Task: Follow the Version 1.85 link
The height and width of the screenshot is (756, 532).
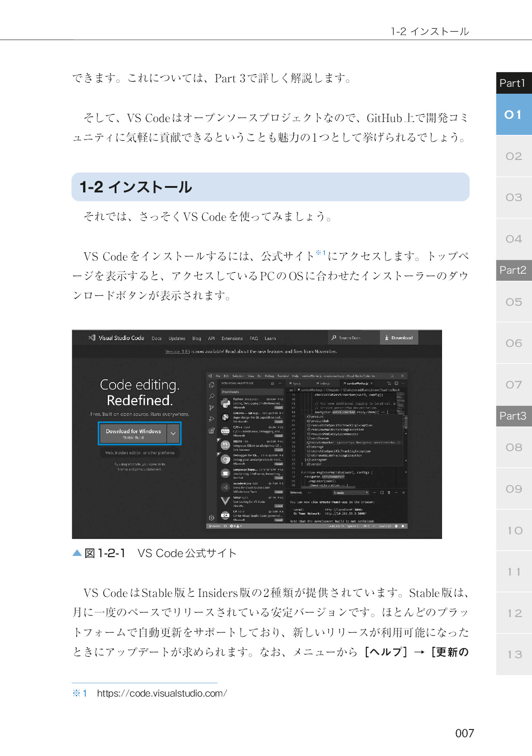Action: 178,351
